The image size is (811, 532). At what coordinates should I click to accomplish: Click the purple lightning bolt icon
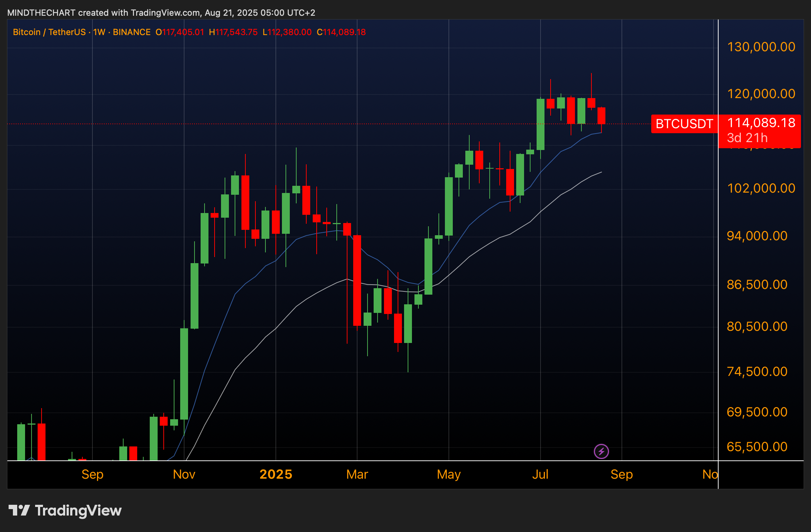coord(601,451)
